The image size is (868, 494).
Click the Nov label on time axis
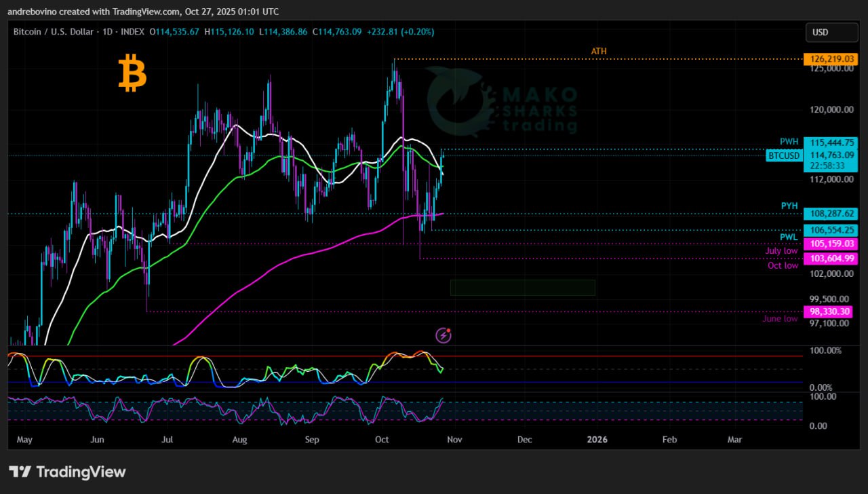click(x=454, y=440)
